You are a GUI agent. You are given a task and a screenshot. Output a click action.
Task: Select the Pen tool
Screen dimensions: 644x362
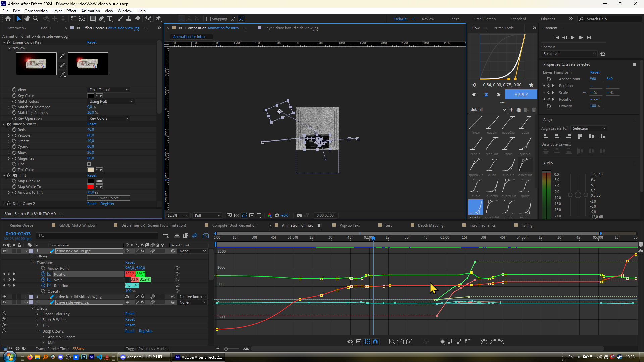pos(101,19)
